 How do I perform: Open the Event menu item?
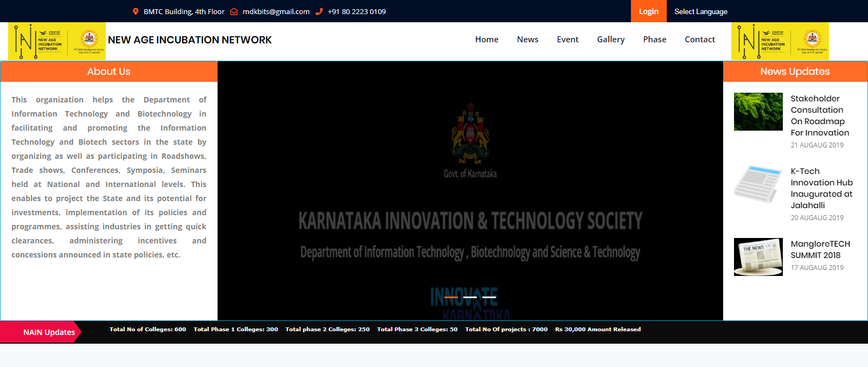click(567, 40)
